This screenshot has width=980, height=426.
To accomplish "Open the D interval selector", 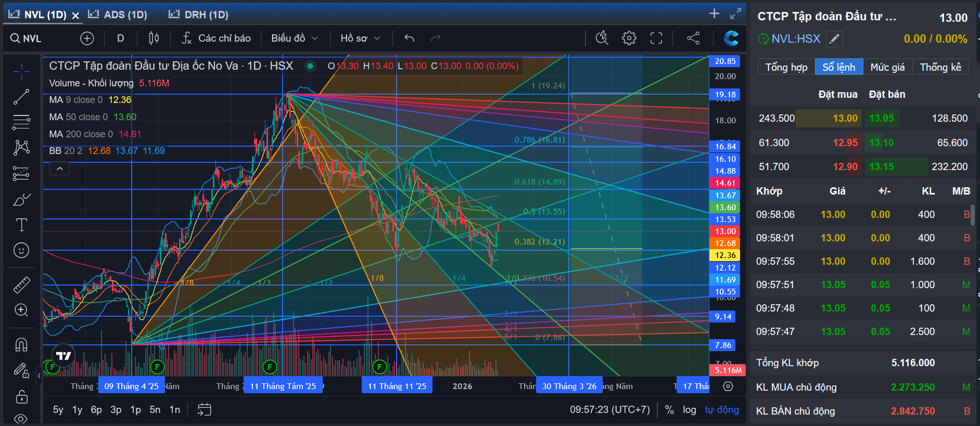I will [x=120, y=38].
